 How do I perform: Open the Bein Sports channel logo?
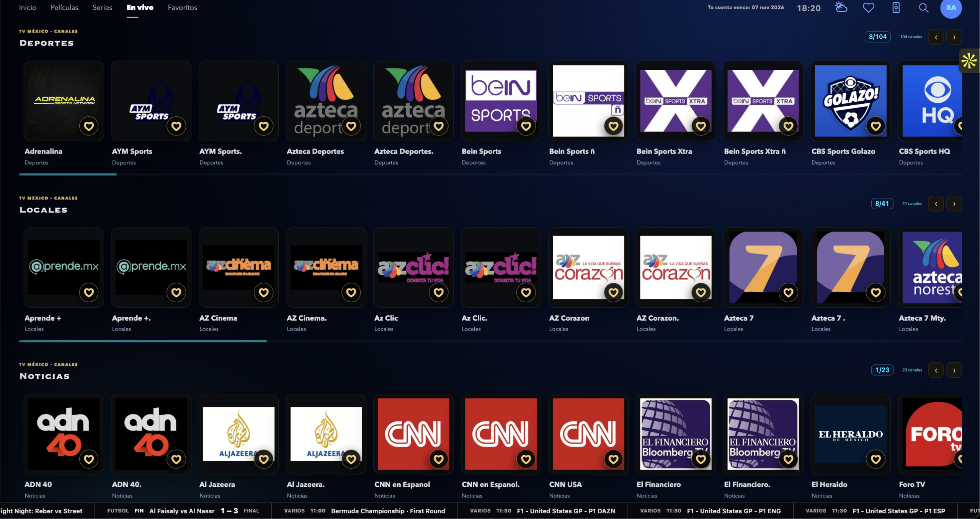(x=501, y=101)
